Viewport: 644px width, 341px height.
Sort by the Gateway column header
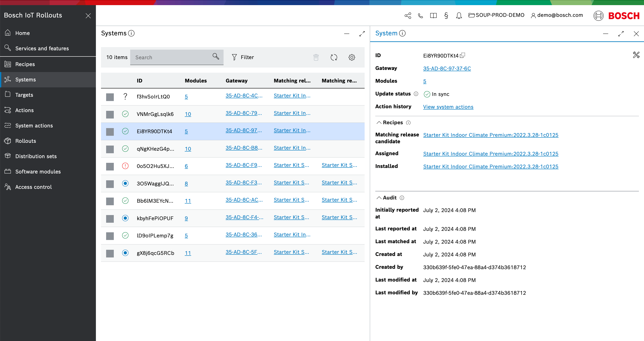click(237, 81)
